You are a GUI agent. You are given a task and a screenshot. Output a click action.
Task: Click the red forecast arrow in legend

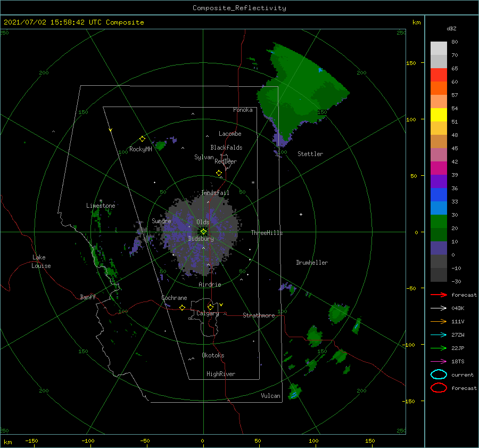439,295
